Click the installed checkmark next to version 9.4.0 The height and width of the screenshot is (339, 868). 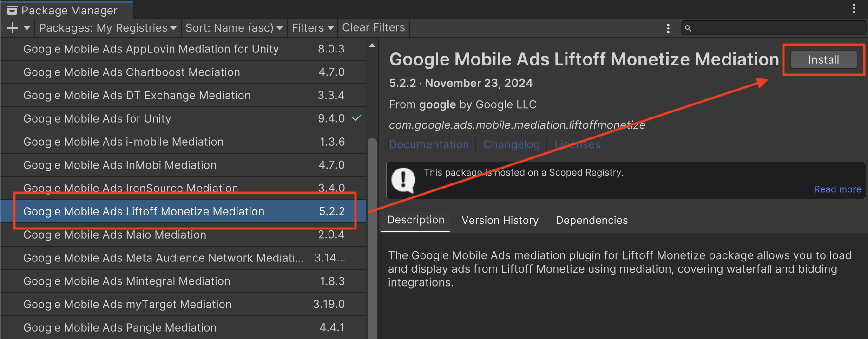(356, 118)
